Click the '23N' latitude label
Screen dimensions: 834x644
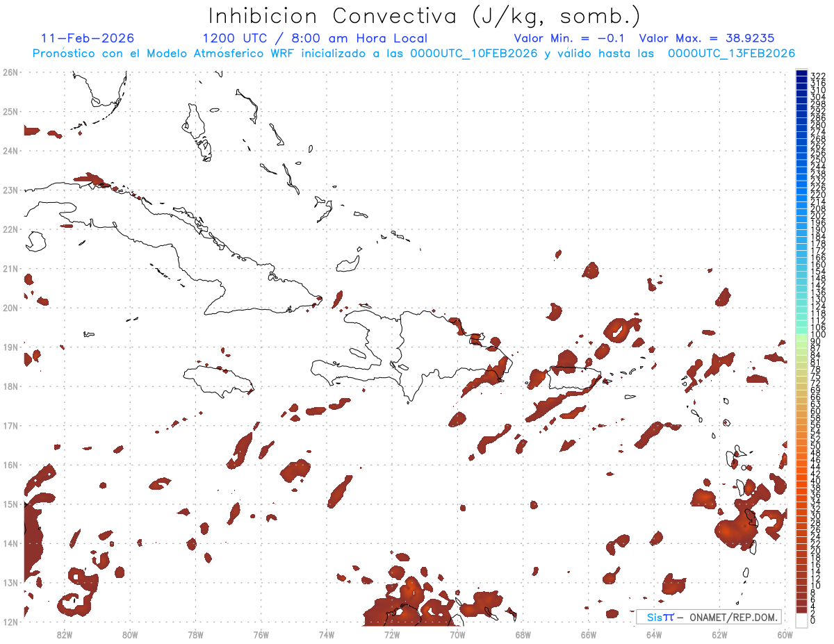coord(10,190)
